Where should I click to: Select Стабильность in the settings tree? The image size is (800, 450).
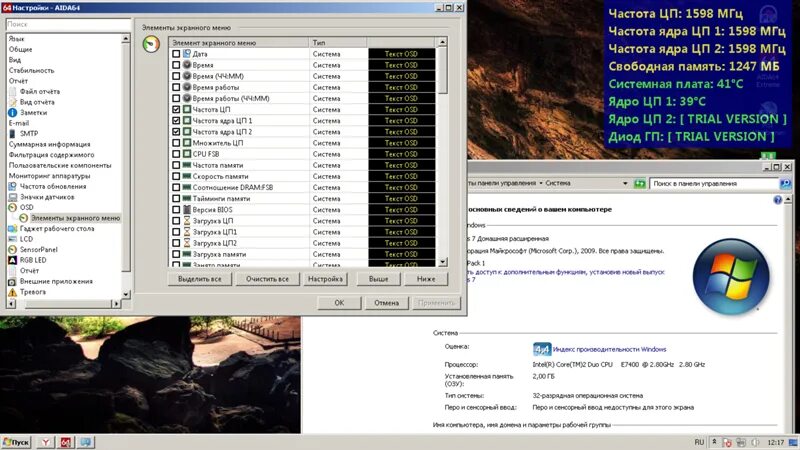click(x=31, y=70)
